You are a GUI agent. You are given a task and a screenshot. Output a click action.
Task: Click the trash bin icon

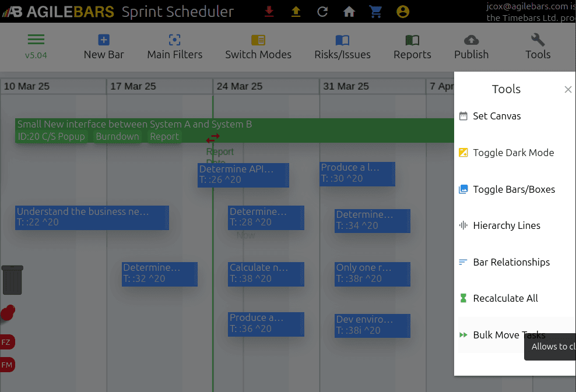(x=12, y=280)
